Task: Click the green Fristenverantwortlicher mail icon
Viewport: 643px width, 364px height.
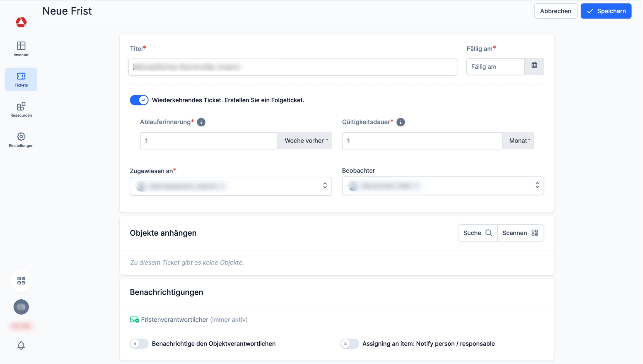Action: pyautogui.click(x=134, y=319)
